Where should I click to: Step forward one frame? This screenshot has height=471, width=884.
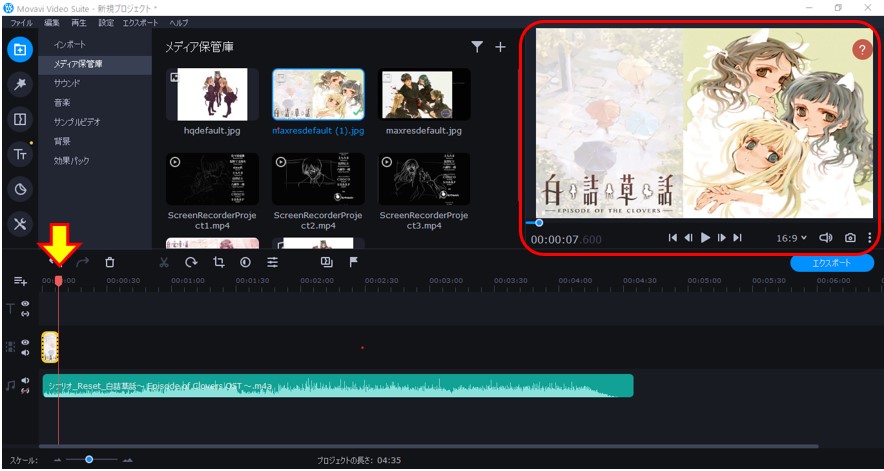click(722, 238)
